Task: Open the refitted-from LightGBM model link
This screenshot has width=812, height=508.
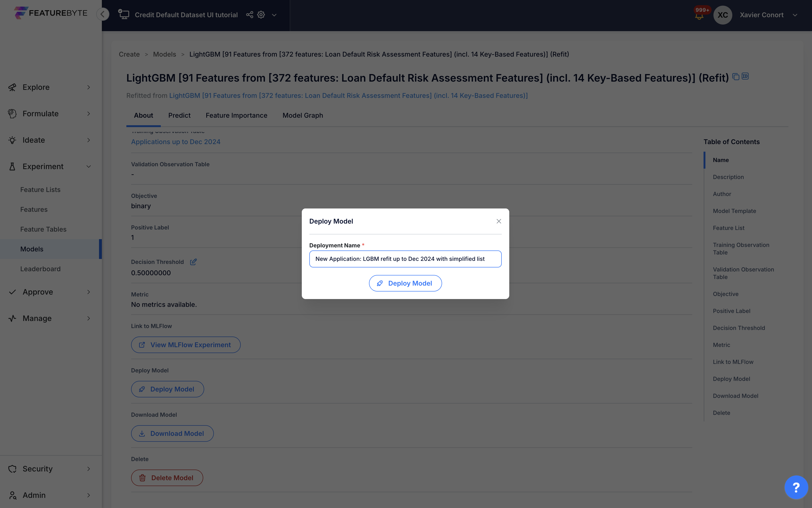Action: (x=348, y=96)
